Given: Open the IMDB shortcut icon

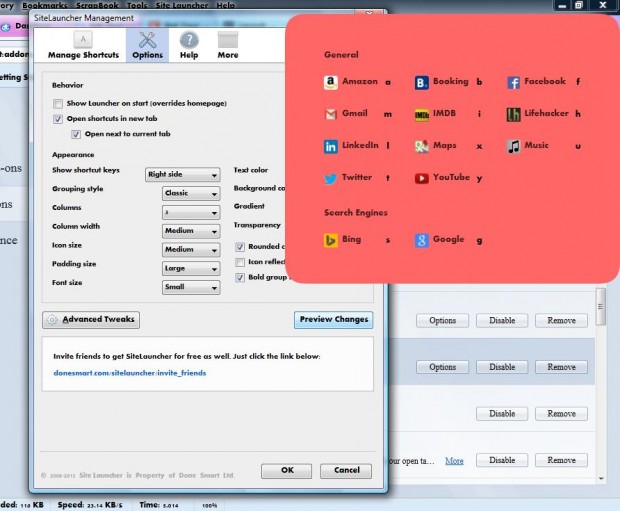Looking at the screenshot, I should coord(422,115).
